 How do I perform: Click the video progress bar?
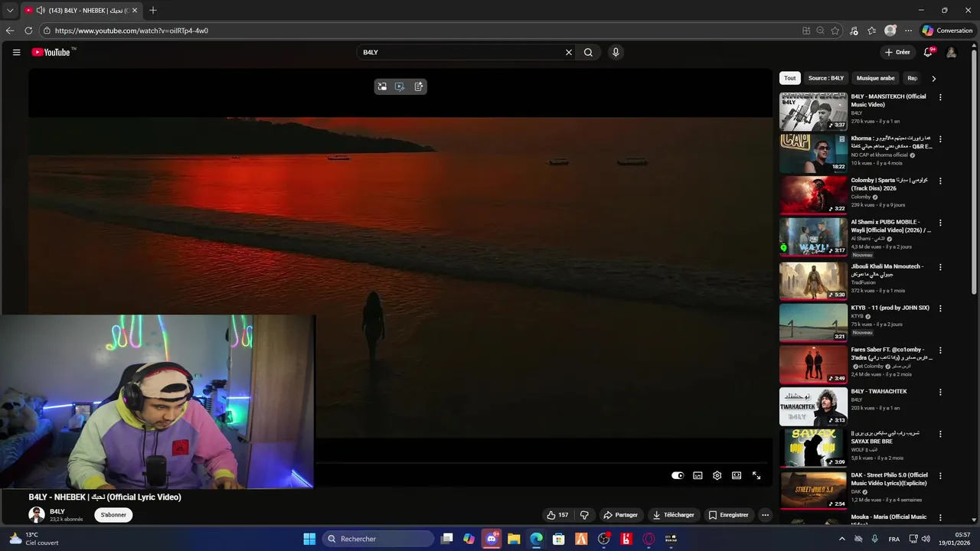(544, 462)
